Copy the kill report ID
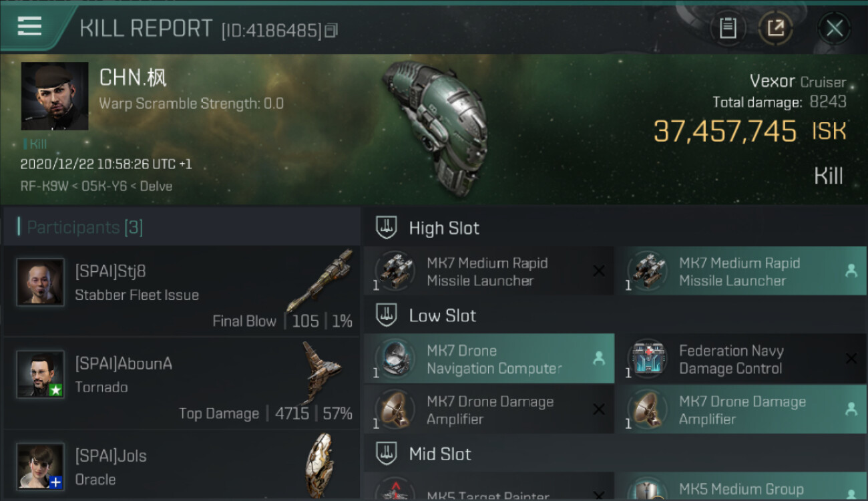868x501 pixels. (332, 30)
